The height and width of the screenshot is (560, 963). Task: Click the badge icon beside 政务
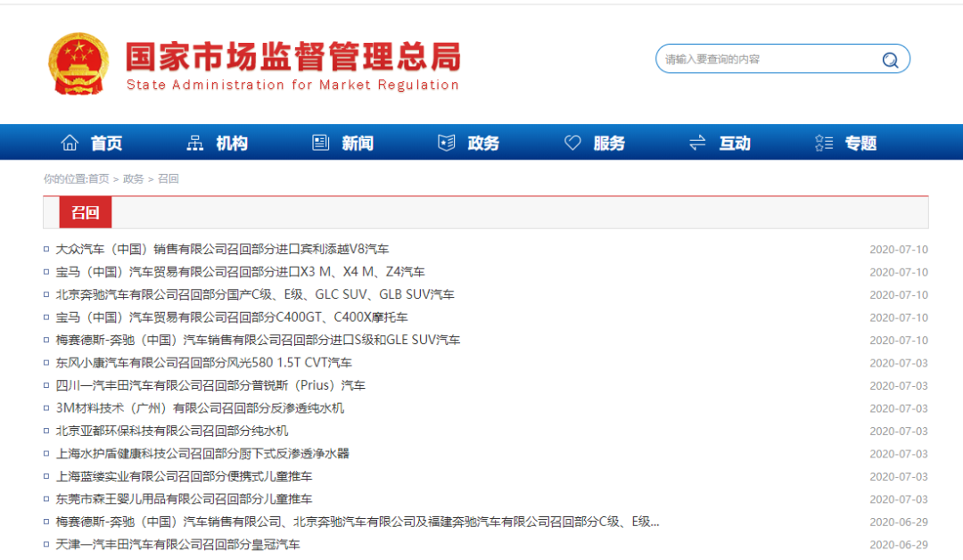point(447,143)
